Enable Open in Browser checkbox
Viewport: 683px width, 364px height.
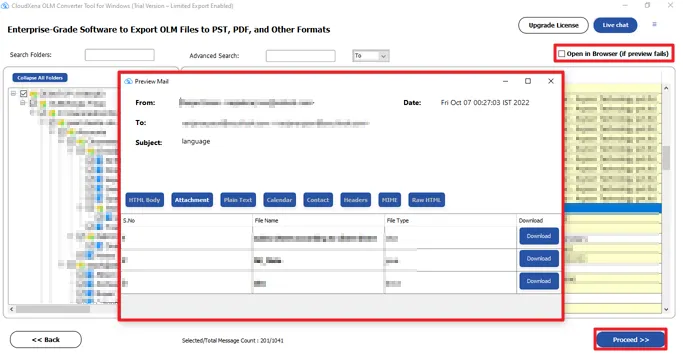(x=561, y=54)
